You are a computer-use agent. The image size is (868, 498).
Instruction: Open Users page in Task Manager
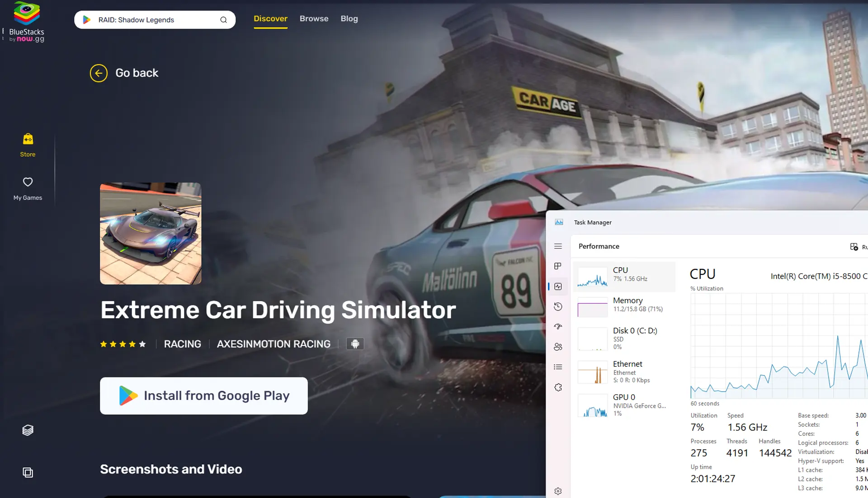tap(558, 347)
